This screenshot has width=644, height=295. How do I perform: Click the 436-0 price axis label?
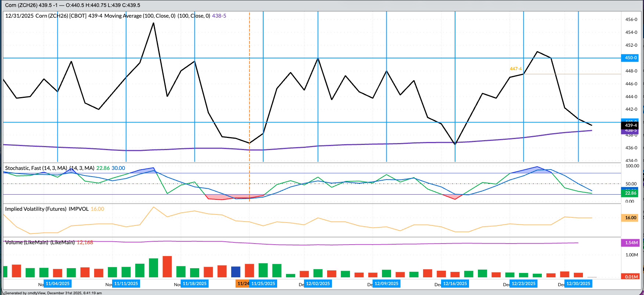[631, 148]
